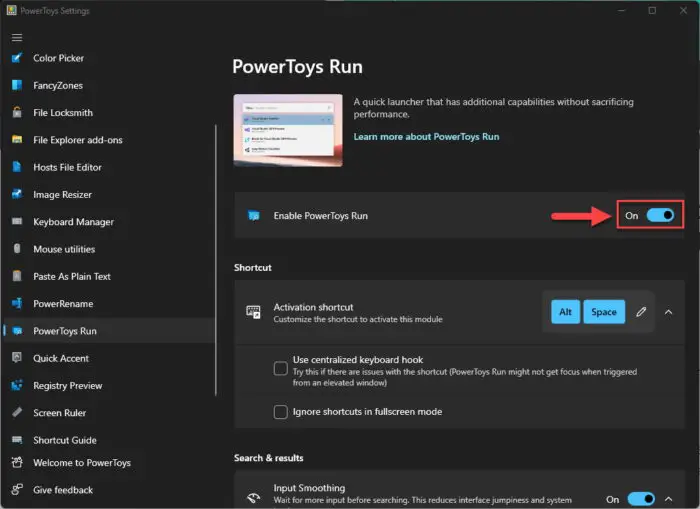700x509 pixels.
Task: Click the Activation shortcut keyboard icon
Action: click(x=253, y=312)
